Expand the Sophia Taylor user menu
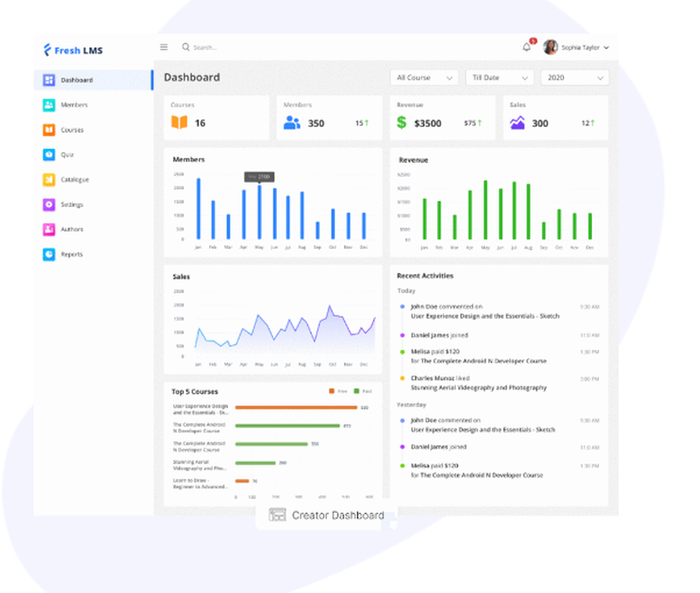Screen dimensions: 700x593 [606, 48]
